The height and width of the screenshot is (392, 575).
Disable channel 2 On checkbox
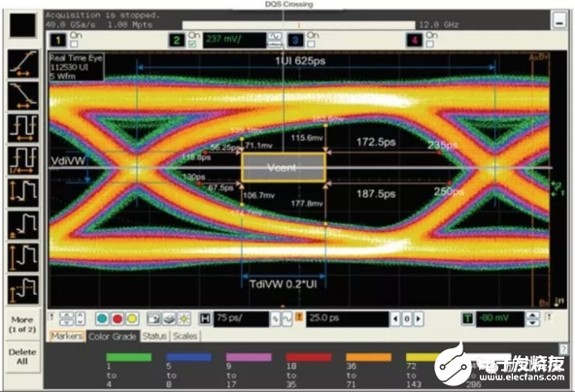192,45
